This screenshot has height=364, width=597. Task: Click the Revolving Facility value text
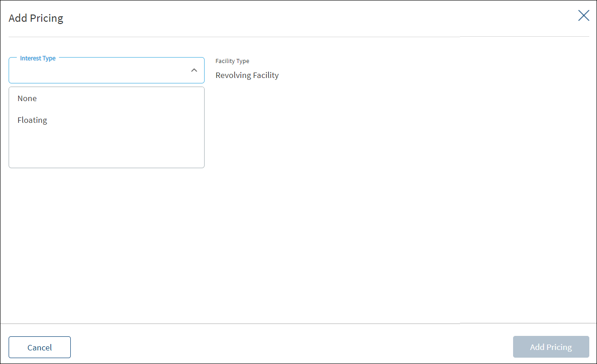247,75
